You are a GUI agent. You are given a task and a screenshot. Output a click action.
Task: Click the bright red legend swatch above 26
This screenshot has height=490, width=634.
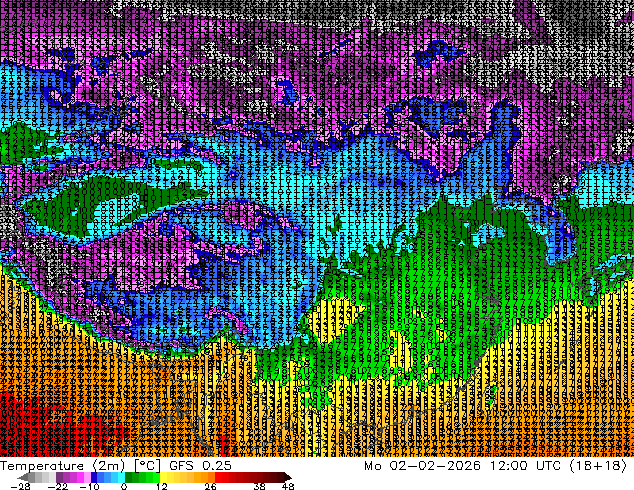tap(218, 477)
